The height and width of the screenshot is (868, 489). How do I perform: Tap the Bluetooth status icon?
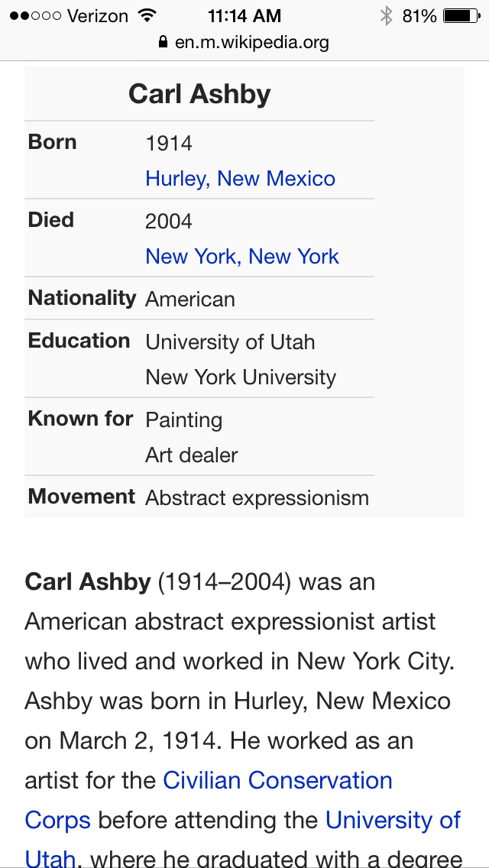[386, 16]
